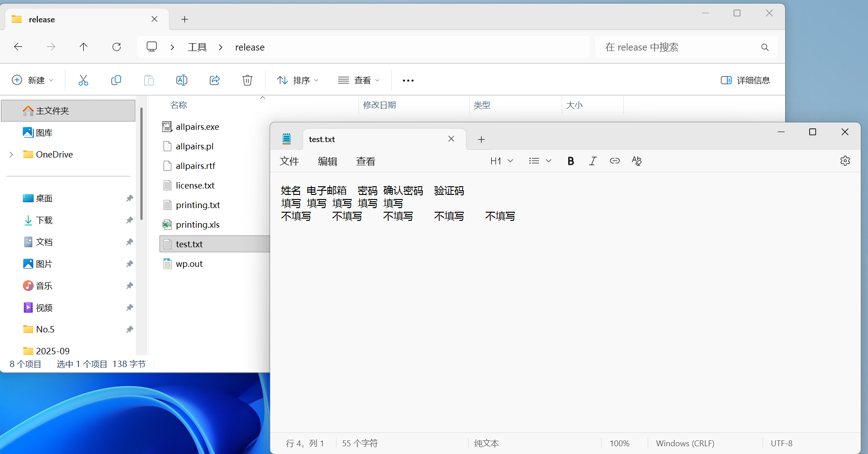Viewport: 868px width, 454px height.
Task: Select 主文件夹 in navigation pane
Action: (x=68, y=111)
